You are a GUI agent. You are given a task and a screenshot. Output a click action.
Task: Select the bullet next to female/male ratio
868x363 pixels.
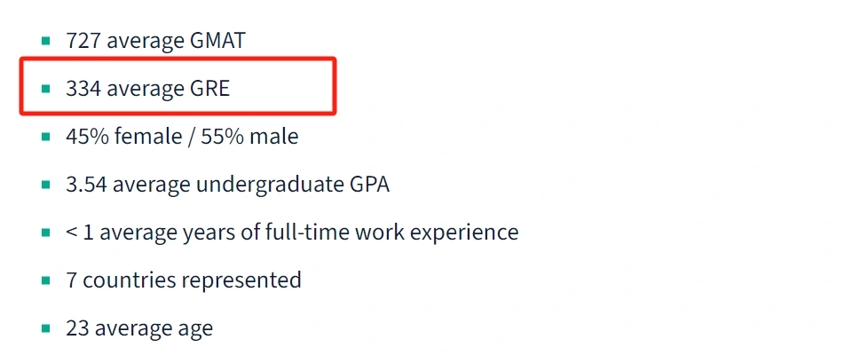point(45,137)
